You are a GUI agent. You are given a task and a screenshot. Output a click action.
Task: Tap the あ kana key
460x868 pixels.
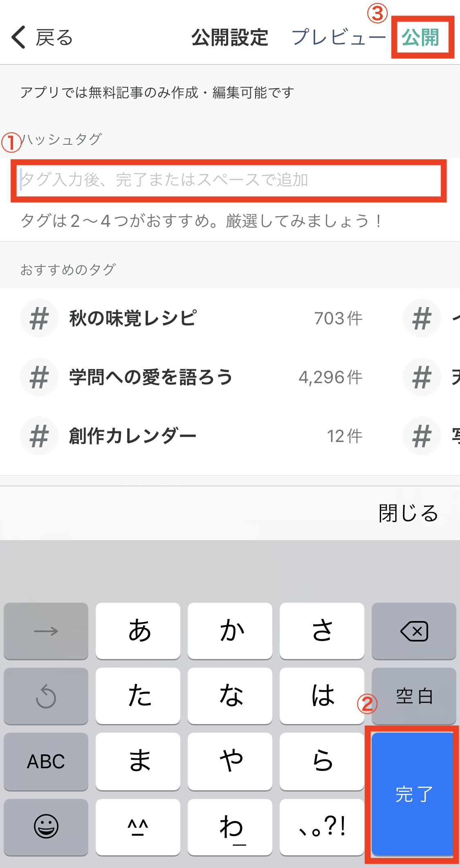tap(138, 631)
